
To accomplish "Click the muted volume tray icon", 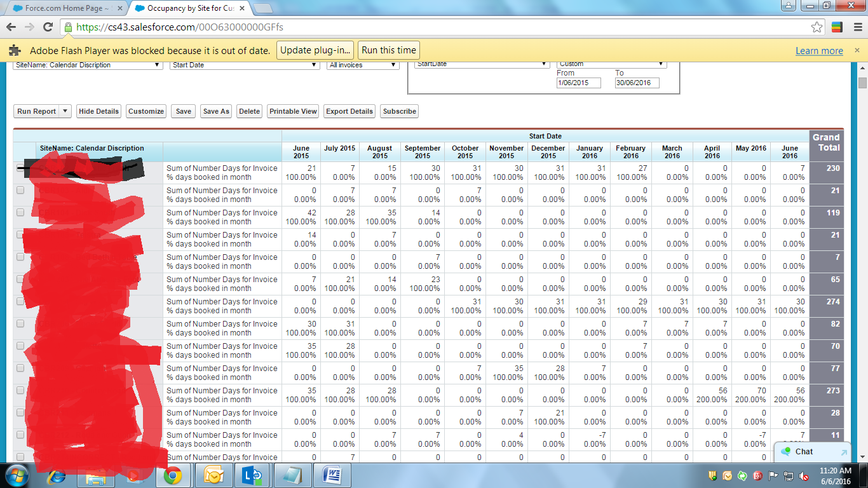I will pyautogui.click(x=804, y=476).
